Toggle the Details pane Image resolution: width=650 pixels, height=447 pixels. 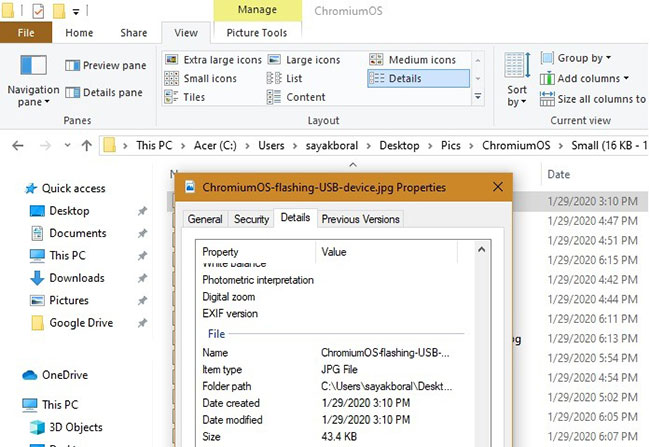coord(104,92)
